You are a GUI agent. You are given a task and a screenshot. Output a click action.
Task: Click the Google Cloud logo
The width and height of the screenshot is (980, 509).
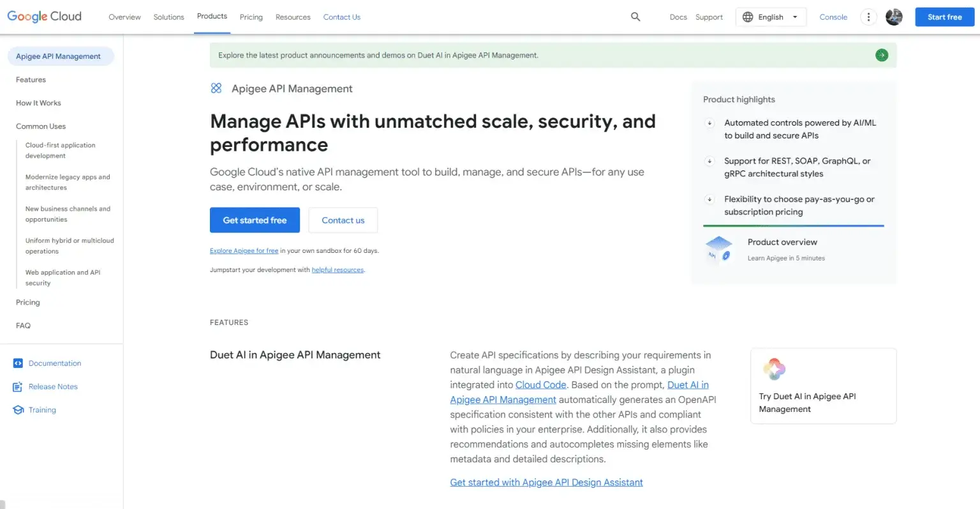(x=43, y=16)
